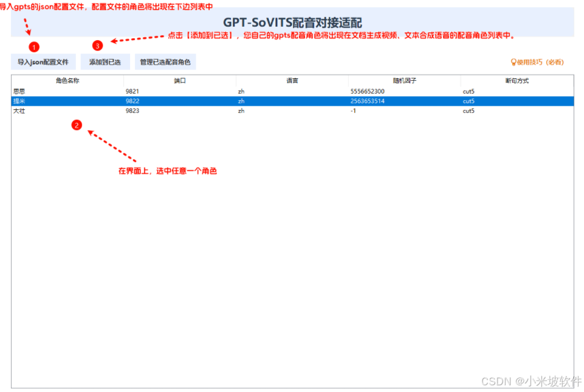
Task: Click random seed 2563653514
Action: (x=367, y=101)
